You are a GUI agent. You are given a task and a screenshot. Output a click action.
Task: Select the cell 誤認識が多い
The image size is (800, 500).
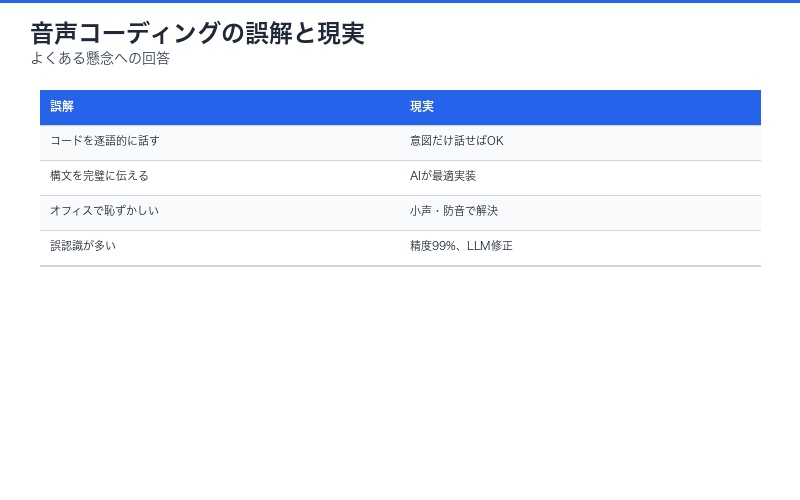coord(83,246)
